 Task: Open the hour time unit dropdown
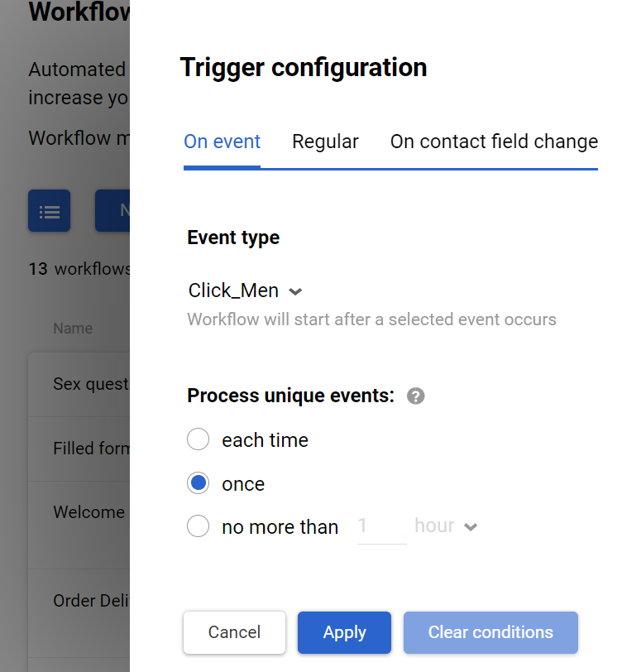445,526
